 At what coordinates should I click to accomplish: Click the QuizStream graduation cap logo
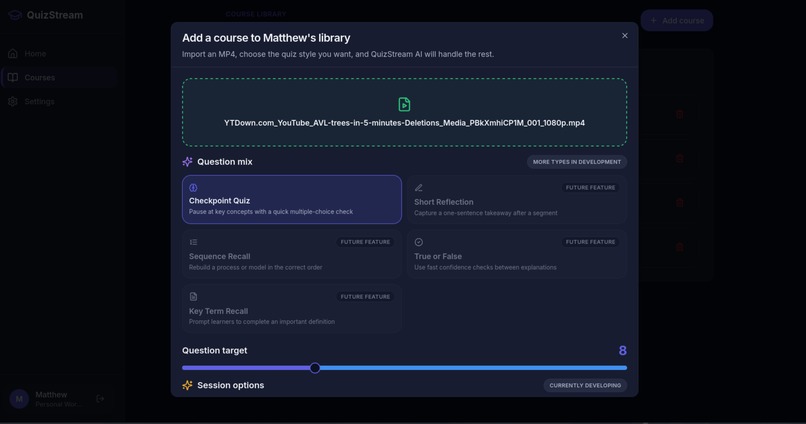[x=15, y=15]
